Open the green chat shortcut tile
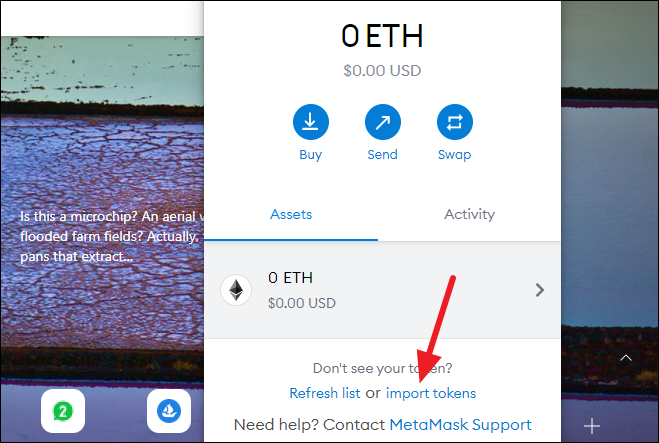The height and width of the screenshot is (443, 659). point(63,411)
